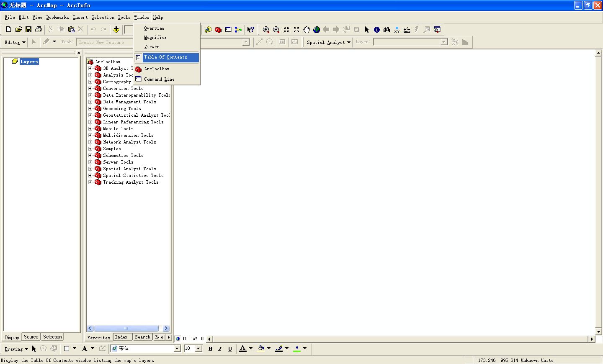Click the line color swatch

[x=279, y=349]
